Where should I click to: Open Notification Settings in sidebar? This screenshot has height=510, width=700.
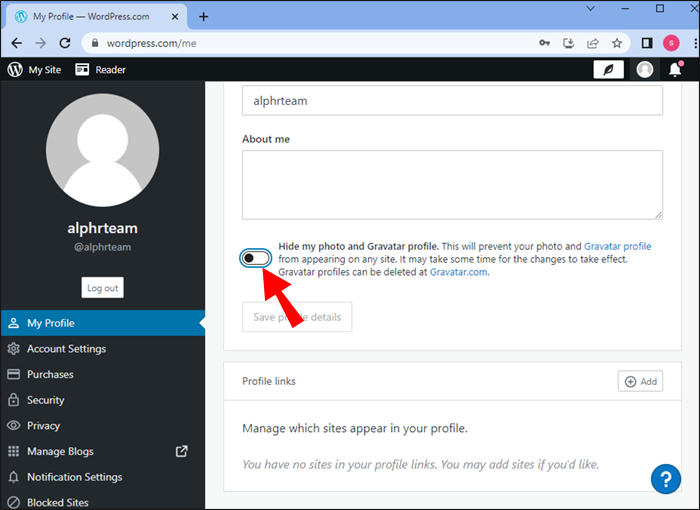[x=103, y=477]
